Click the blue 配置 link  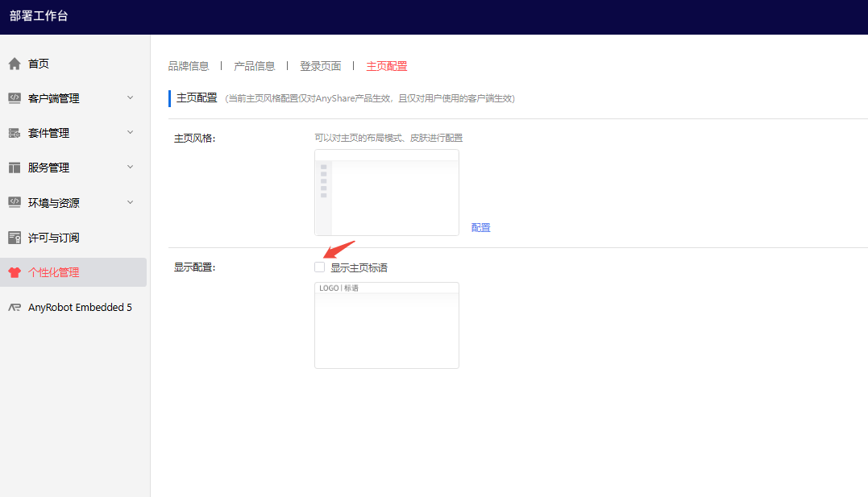(481, 228)
